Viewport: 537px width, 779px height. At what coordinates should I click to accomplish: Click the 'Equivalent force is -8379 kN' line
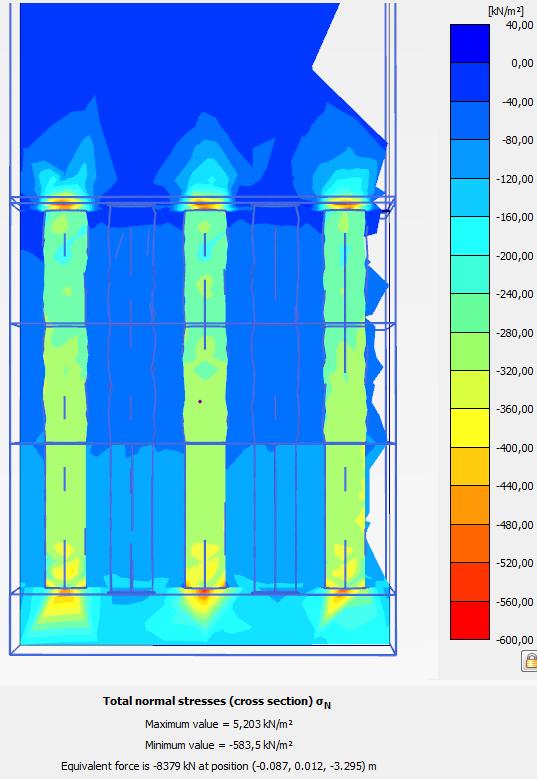click(219, 766)
